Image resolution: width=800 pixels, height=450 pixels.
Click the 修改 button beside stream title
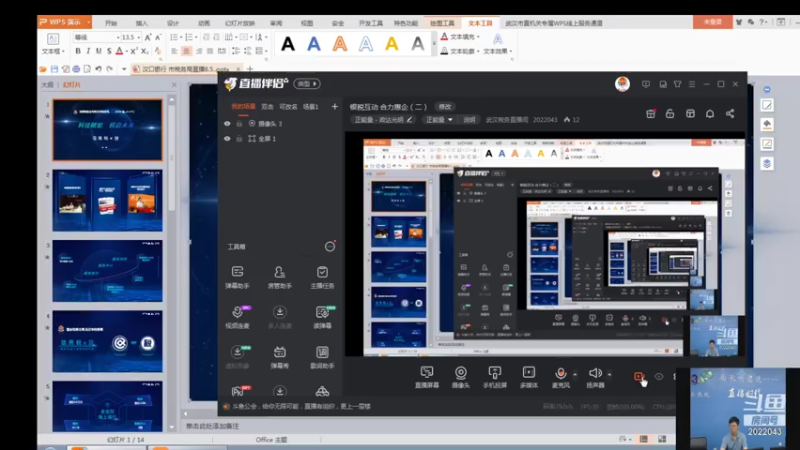(445, 107)
